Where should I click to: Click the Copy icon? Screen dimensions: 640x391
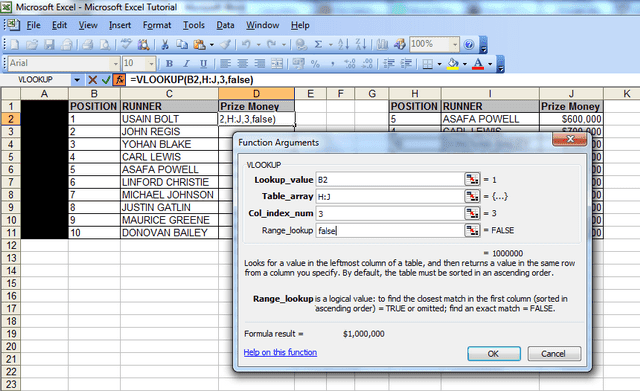point(182,44)
